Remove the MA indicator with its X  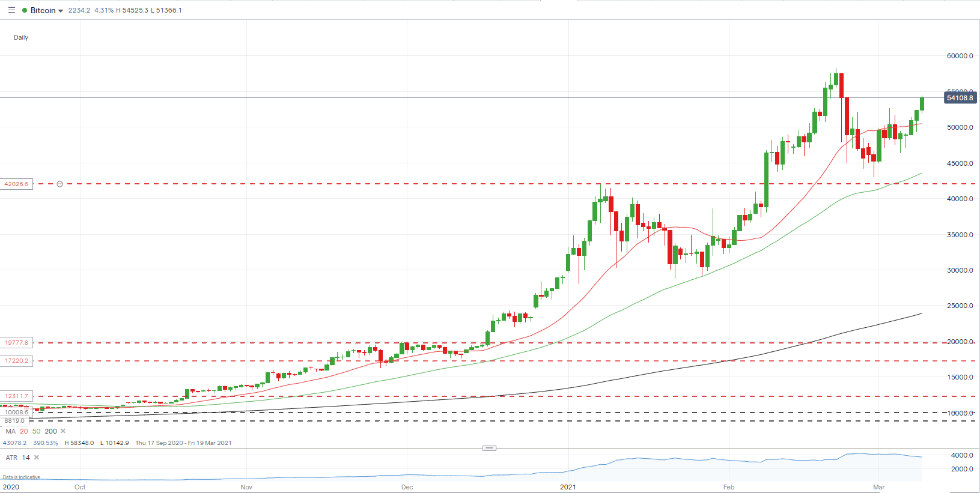tap(63, 431)
